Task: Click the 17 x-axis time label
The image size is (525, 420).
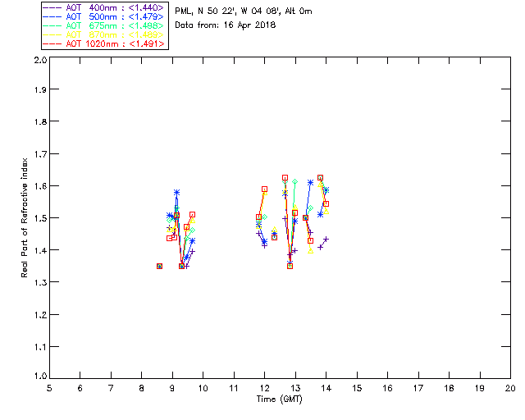Action: pos(418,388)
